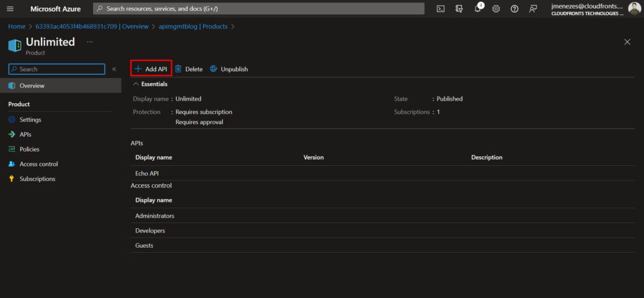Click the Unlimited product icon

click(15, 45)
